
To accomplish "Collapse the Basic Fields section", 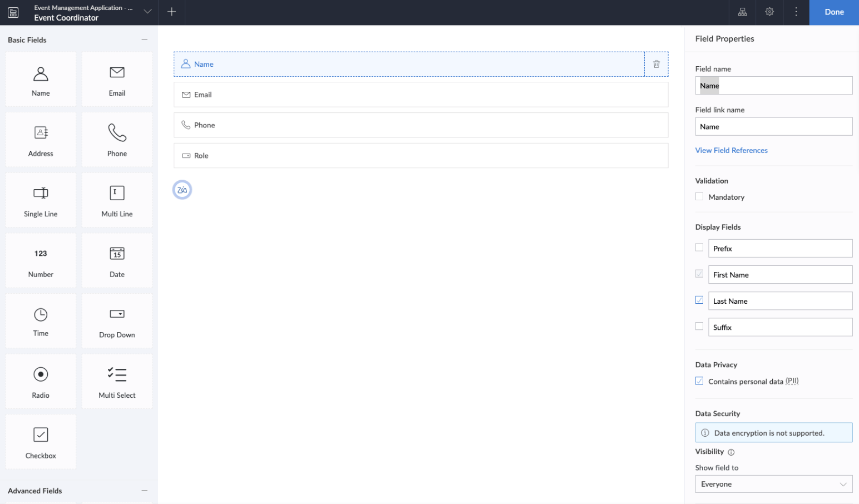I will pyautogui.click(x=144, y=39).
